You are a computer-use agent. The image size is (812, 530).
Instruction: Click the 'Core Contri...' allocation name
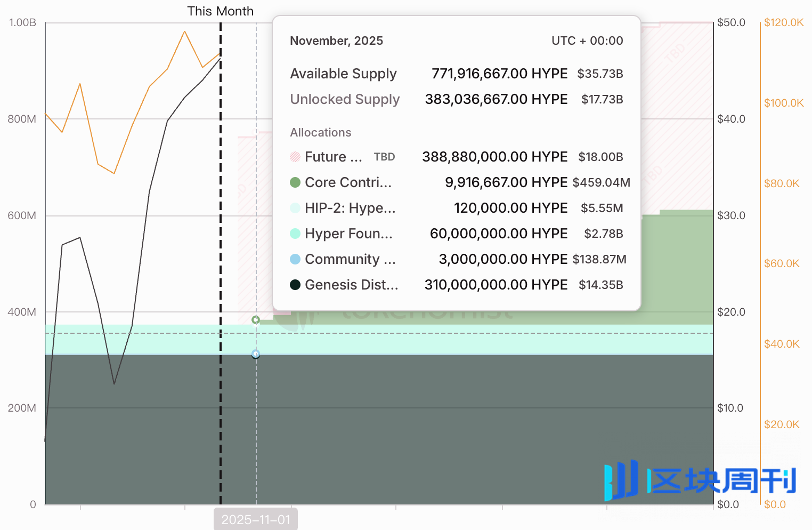tap(348, 182)
